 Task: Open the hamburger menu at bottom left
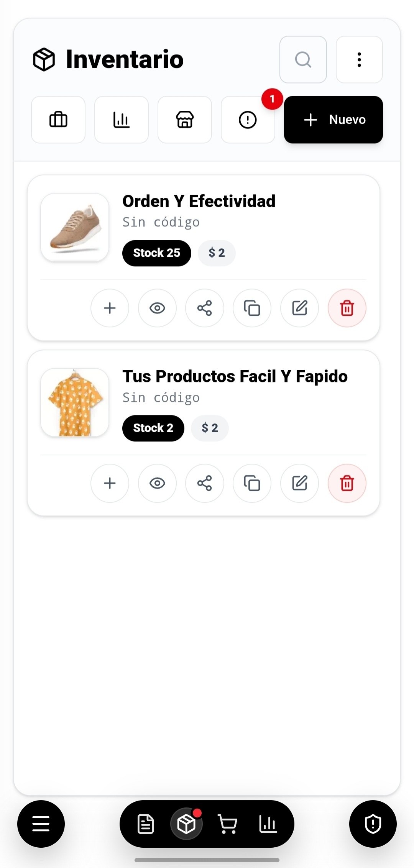[x=41, y=824]
